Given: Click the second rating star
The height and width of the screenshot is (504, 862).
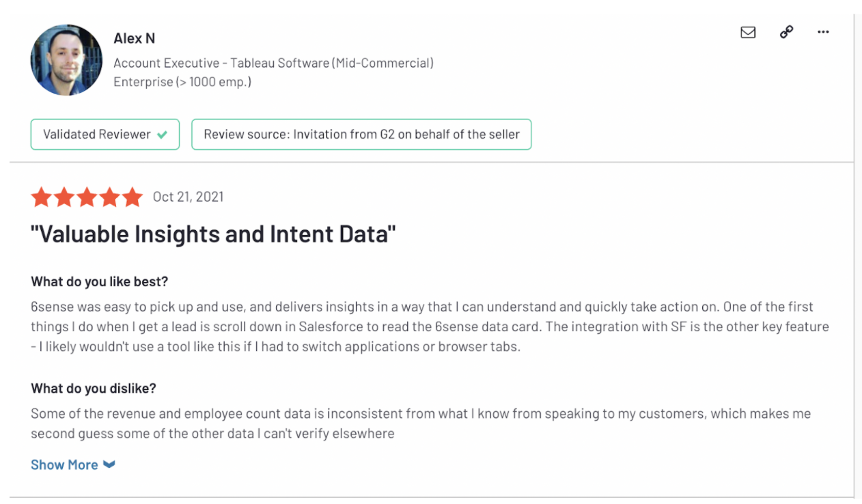Looking at the screenshot, I should point(64,197).
